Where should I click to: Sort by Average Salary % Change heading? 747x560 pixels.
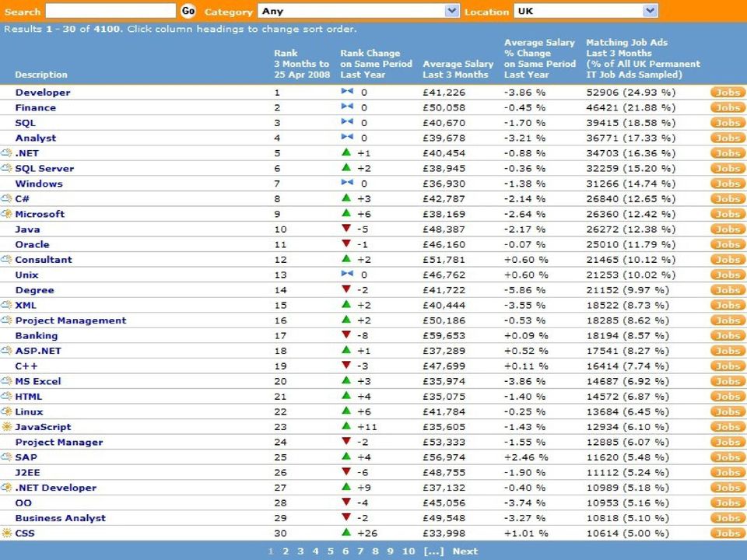coord(540,58)
